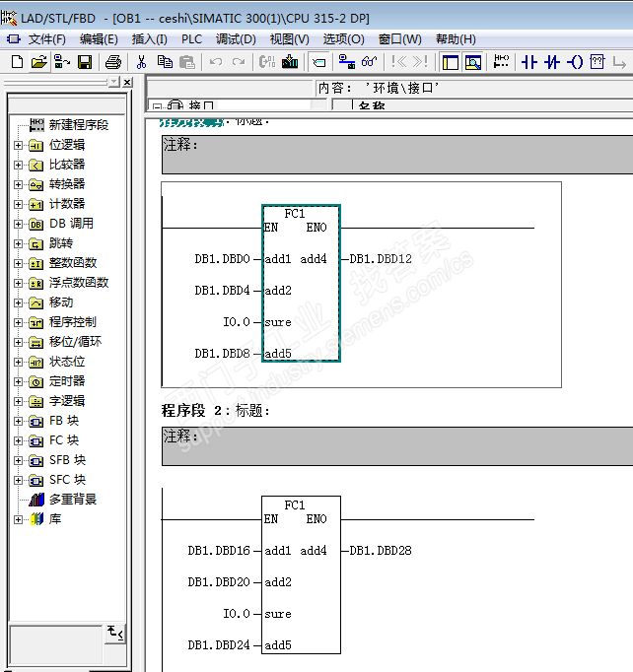Click the comment field of 程序段 2
633x672 pixels.
[x=397, y=446]
